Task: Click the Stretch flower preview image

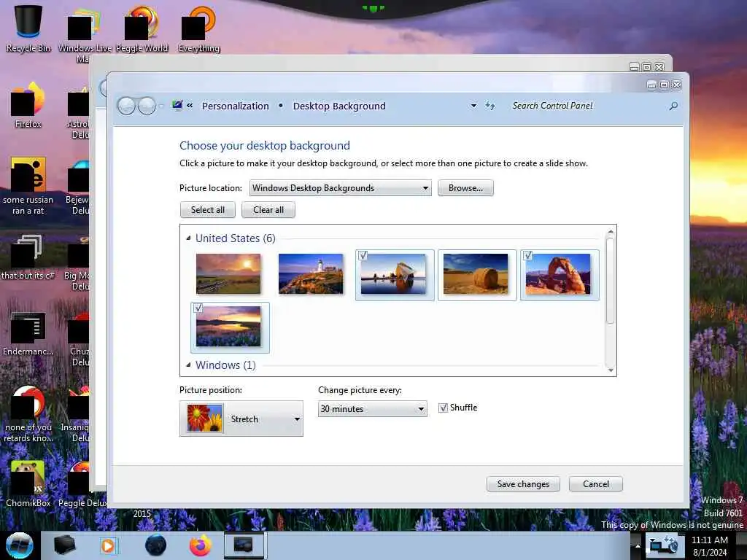Action: pyautogui.click(x=205, y=418)
